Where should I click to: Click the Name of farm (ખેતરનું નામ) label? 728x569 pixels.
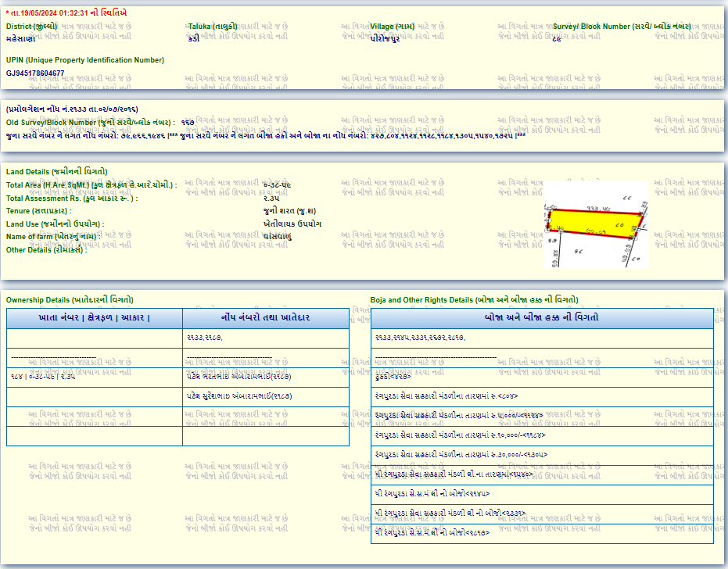point(53,237)
